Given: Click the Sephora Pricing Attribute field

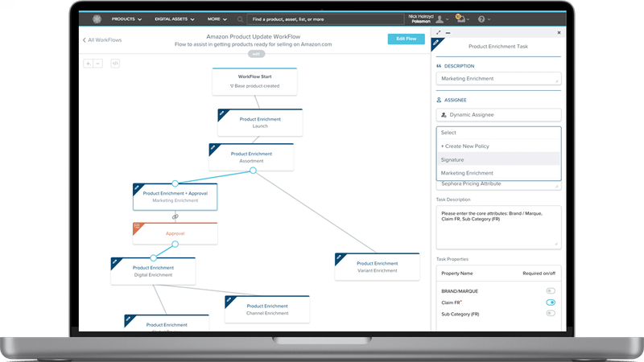Looking at the screenshot, I should pos(498,184).
